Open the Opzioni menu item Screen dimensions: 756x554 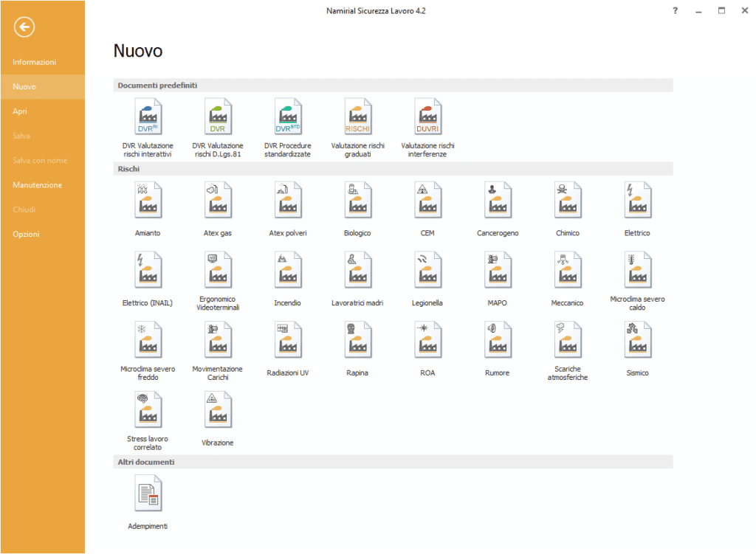pyautogui.click(x=26, y=234)
